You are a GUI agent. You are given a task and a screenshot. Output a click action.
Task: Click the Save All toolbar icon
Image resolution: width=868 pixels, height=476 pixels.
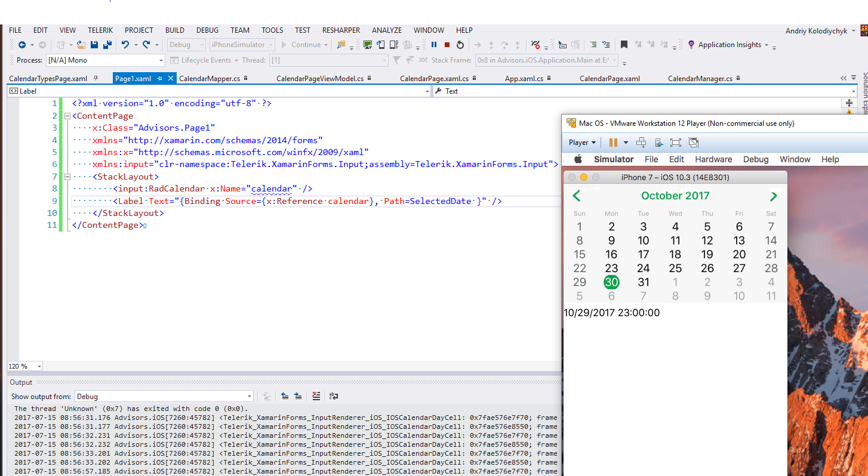[x=107, y=45]
